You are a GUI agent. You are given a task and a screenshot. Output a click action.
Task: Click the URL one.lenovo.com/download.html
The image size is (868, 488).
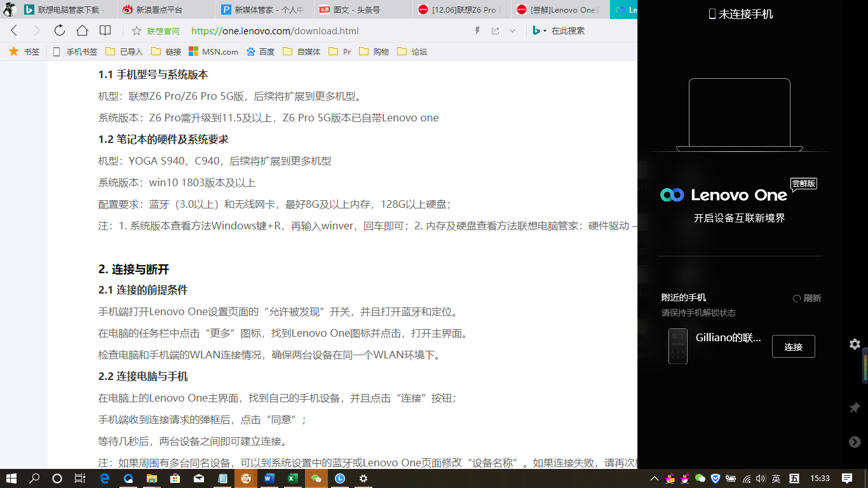pos(275,30)
